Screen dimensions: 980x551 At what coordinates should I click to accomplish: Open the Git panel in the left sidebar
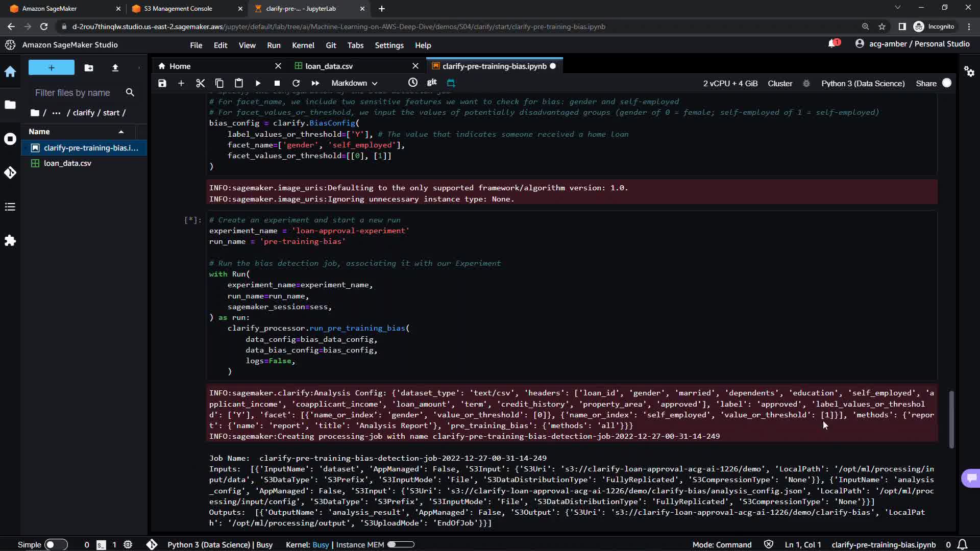(x=10, y=173)
